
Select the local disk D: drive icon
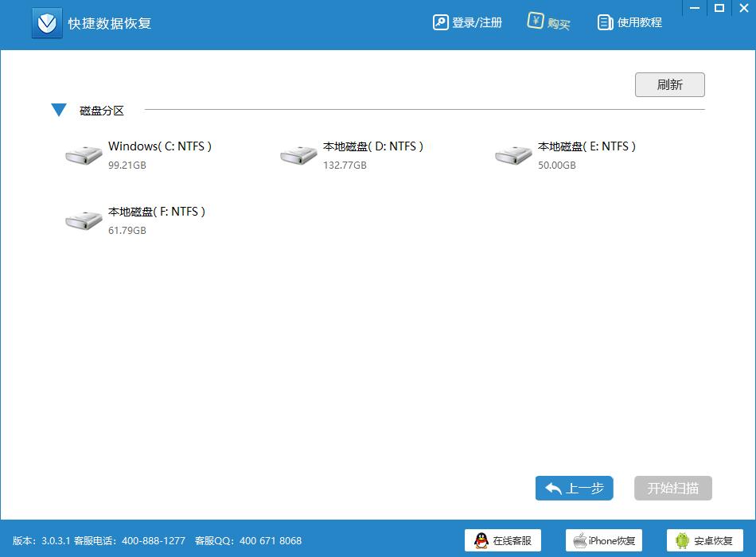coord(298,155)
